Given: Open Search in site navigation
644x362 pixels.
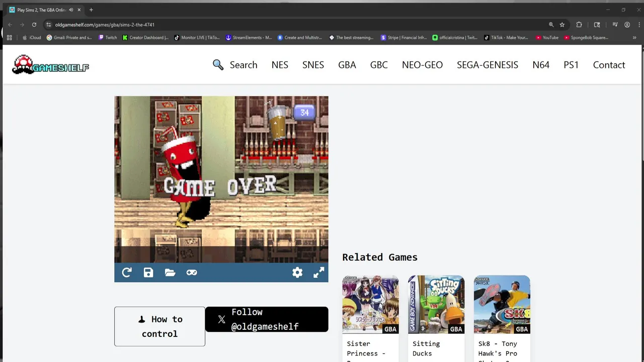Looking at the screenshot, I should [244, 65].
